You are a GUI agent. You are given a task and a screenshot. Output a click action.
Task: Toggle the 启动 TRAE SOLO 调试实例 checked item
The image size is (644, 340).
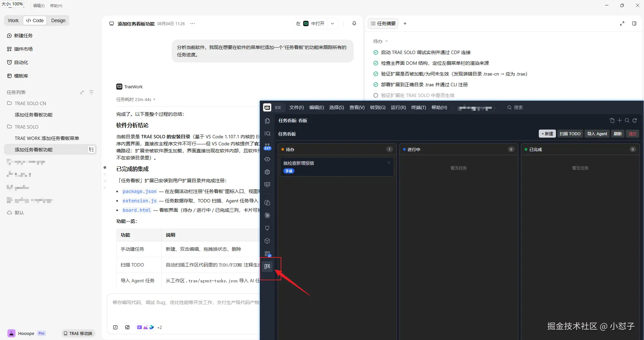point(376,52)
